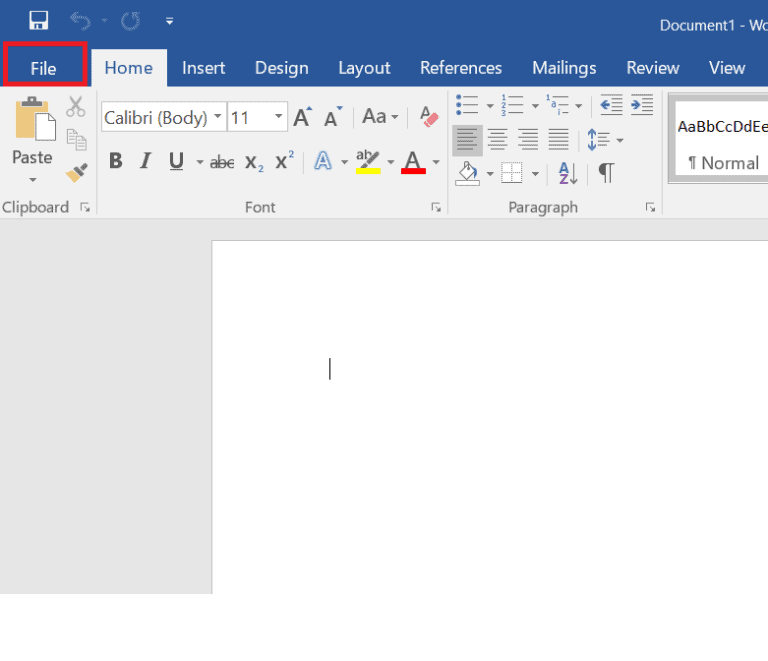Click the Cut scissors icon
This screenshot has height=661, width=768.
click(x=76, y=107)
